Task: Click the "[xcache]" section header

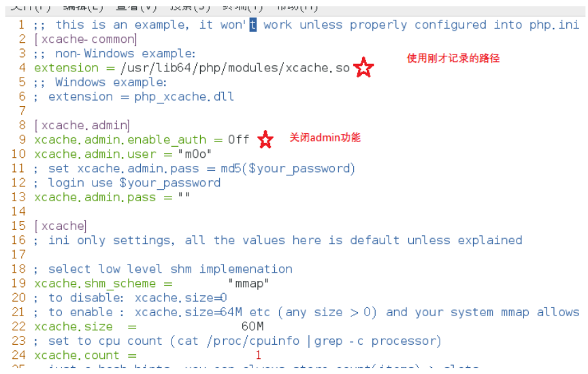Action: [60, 226]
